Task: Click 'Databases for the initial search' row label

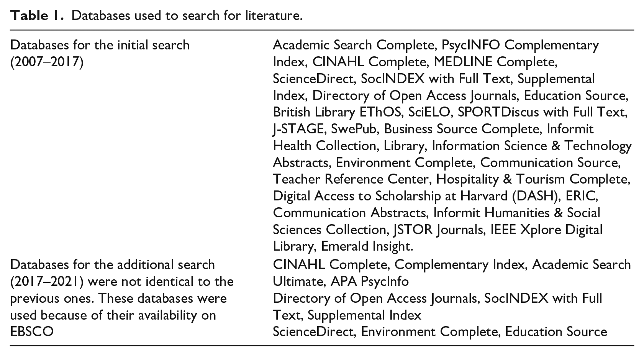Action: pyautogui.click(x=100, y=45)
